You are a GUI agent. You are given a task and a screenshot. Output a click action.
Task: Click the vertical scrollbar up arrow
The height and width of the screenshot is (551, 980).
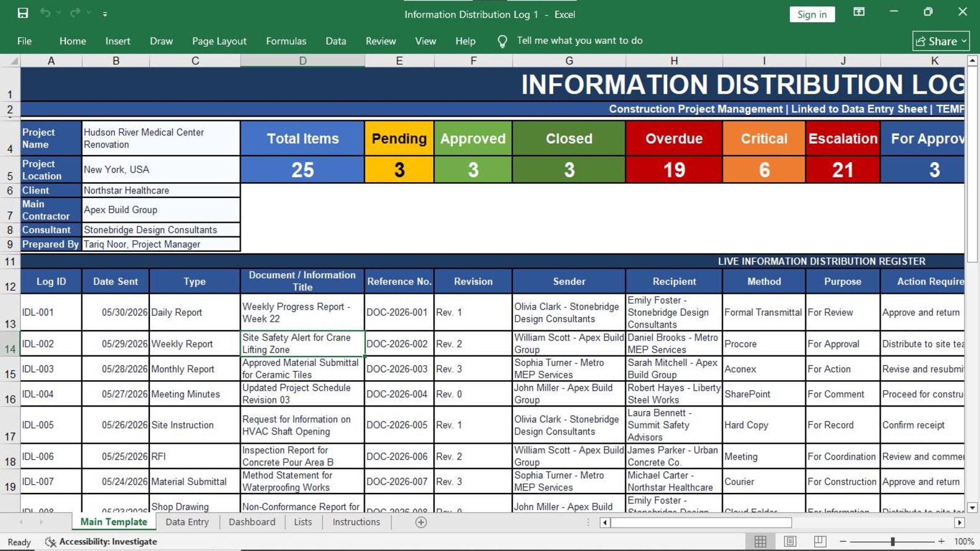(x=973, y=60)
